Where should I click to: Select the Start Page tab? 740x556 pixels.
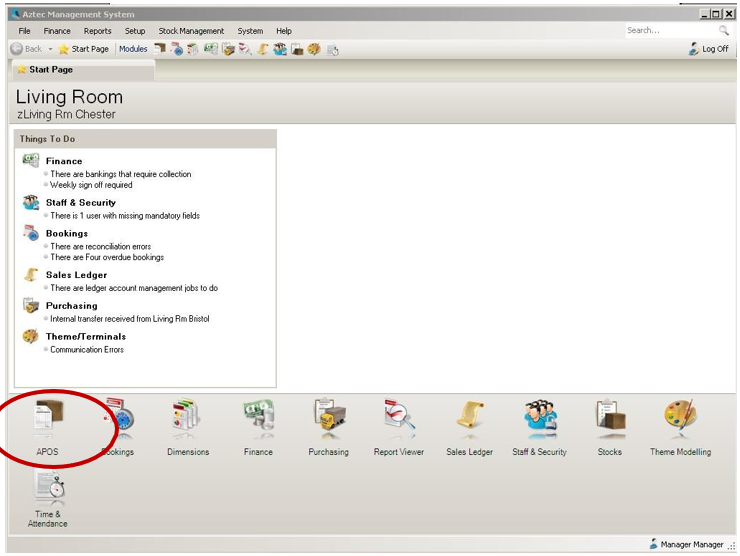point(50,70)
